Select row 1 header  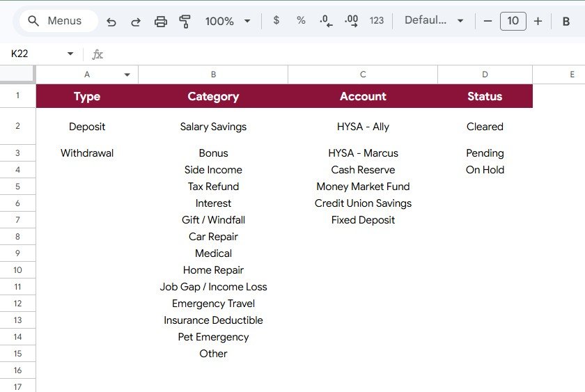coord(17,96)
